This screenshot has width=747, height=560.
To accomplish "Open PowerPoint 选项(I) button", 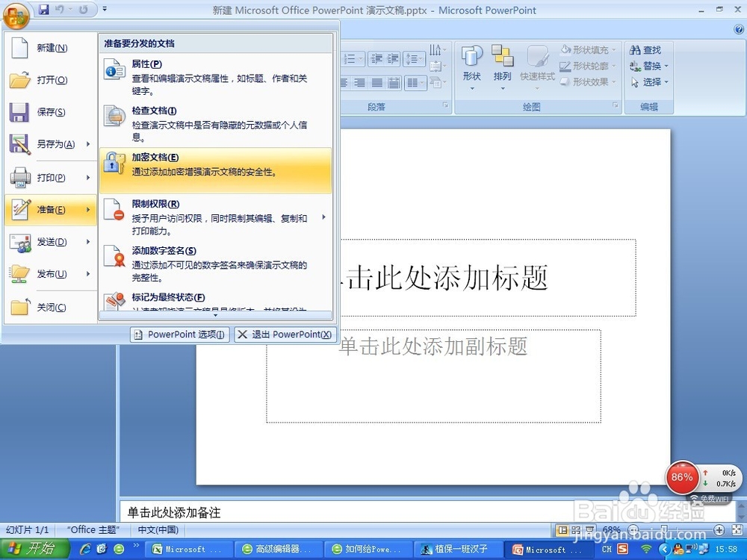I will click(180, 335).
